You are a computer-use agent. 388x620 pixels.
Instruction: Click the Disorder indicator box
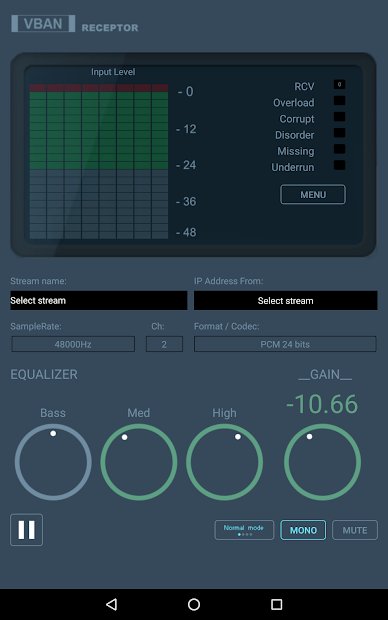click(x=339, y=133)
